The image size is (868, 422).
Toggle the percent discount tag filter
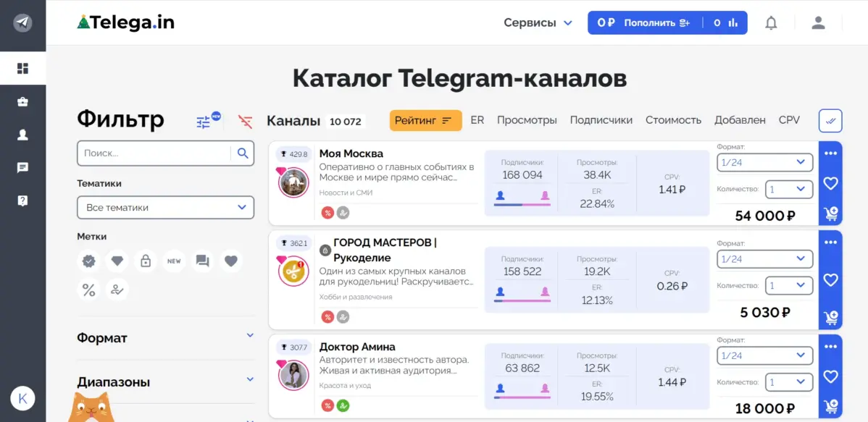coord(88,290)
